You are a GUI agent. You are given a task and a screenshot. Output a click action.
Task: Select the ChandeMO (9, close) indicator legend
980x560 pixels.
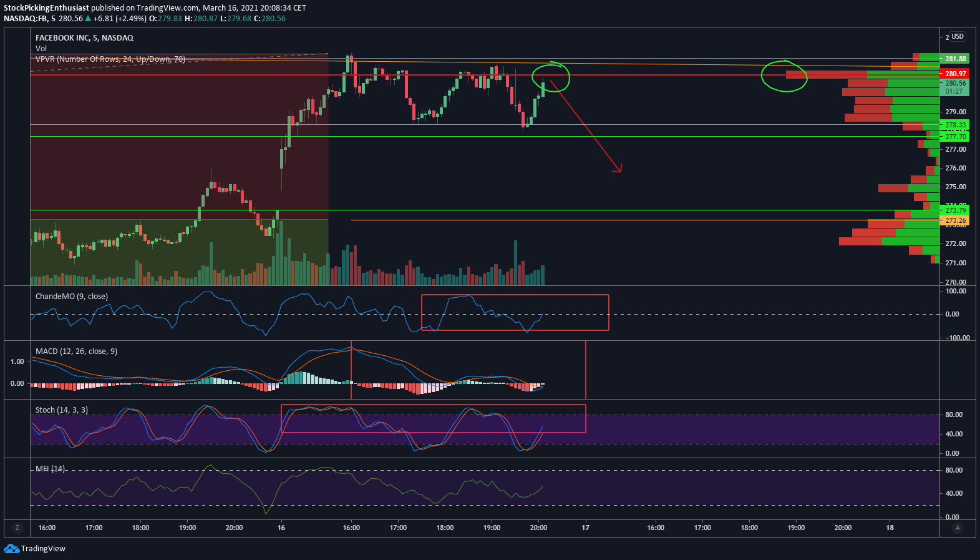72,297
